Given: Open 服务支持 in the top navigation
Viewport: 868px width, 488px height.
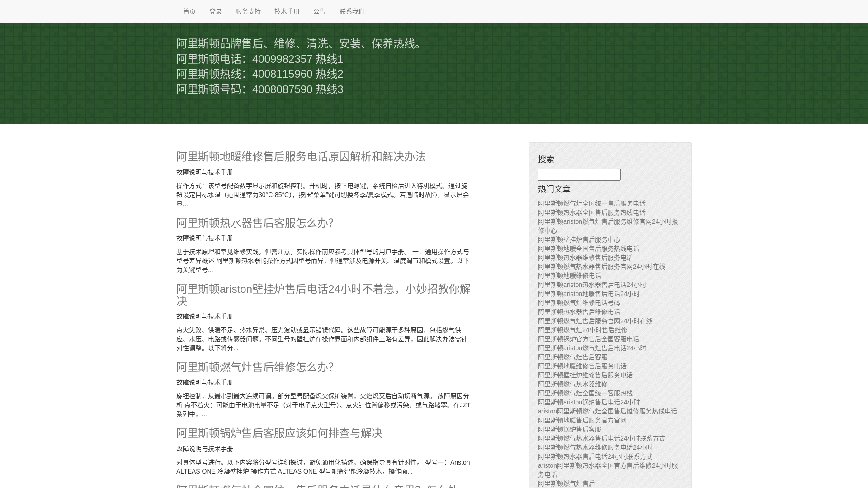Looking at the screenshot, I should point(248,11).
